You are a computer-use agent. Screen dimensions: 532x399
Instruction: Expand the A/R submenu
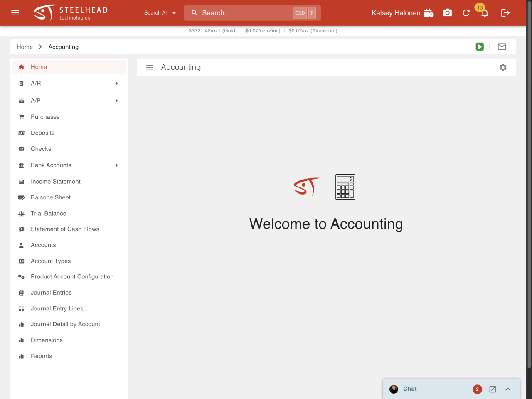[x=116, y=84]
